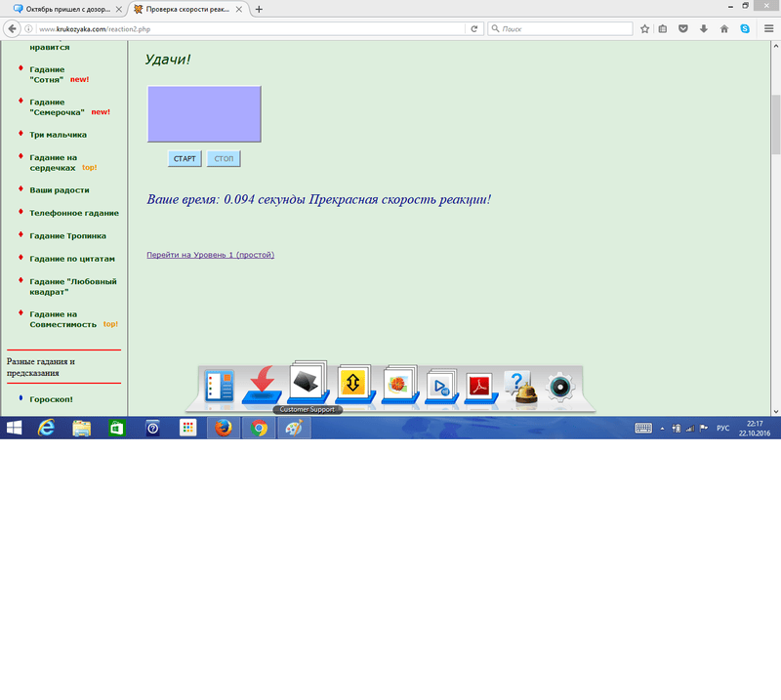Reload the page with refresh icon
The image size is (781, 700).
click(474, 29)
